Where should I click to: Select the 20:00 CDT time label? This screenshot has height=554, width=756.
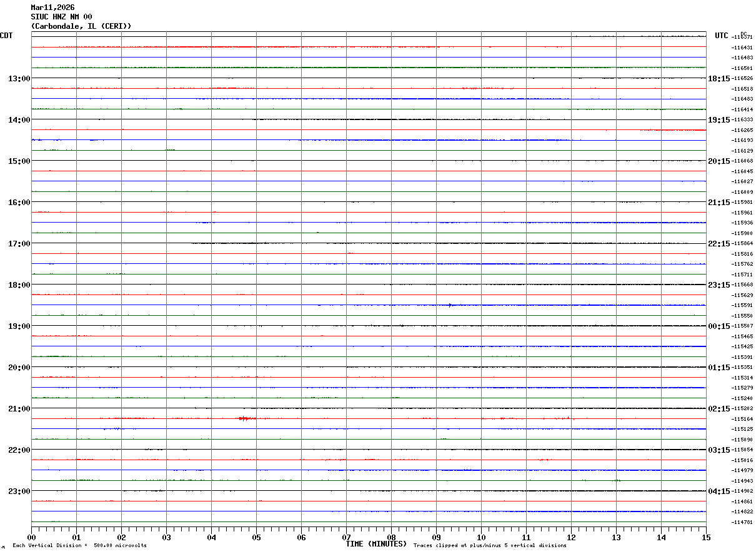click(19, 367)
